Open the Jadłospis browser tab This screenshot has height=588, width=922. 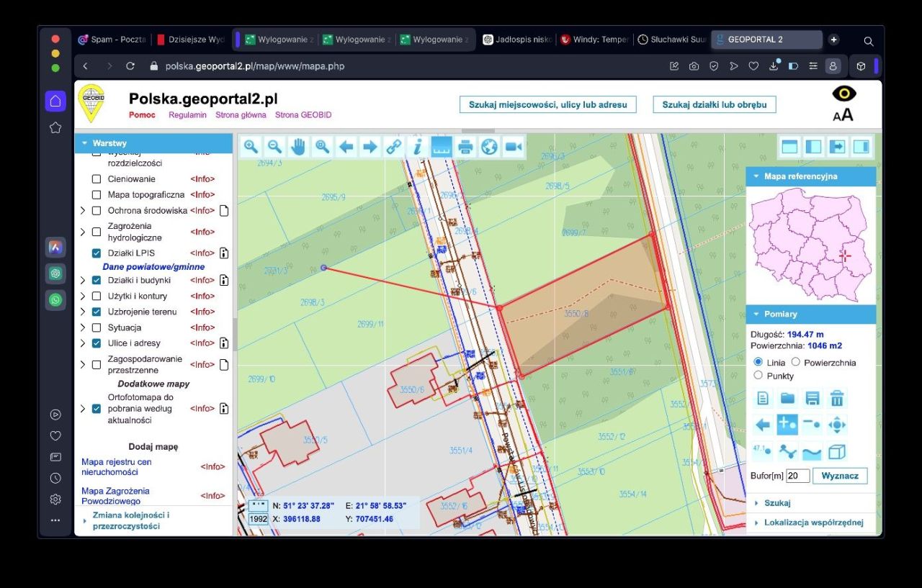(519, 40)
